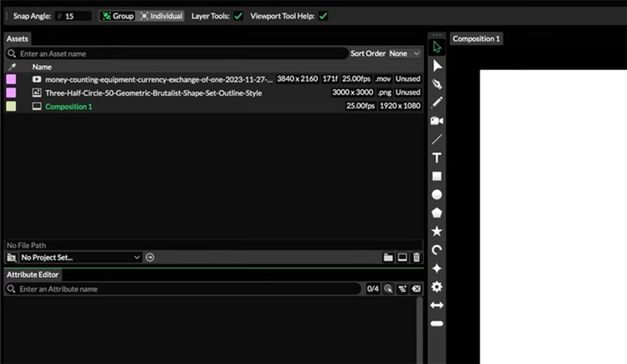The width and height of the screenshot is (627, 364).
Task: Select the Pencil tool
Action: click(x=437, y=102)
